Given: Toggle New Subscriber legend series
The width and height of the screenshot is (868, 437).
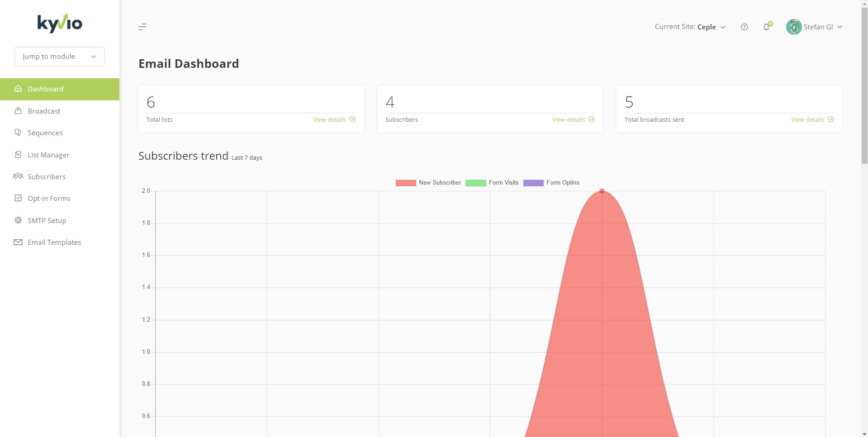Looking at the screenshot, I should [x=428, y=183].
